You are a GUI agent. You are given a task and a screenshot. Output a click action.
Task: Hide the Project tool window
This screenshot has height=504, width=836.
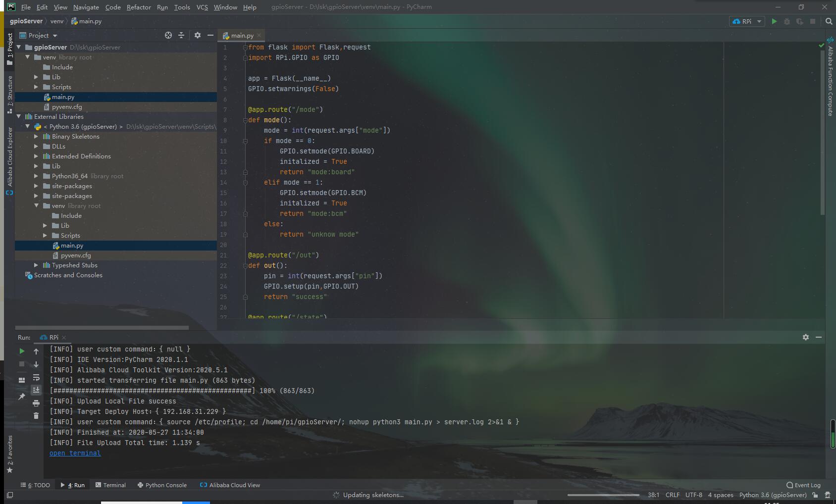coord(210,35)
